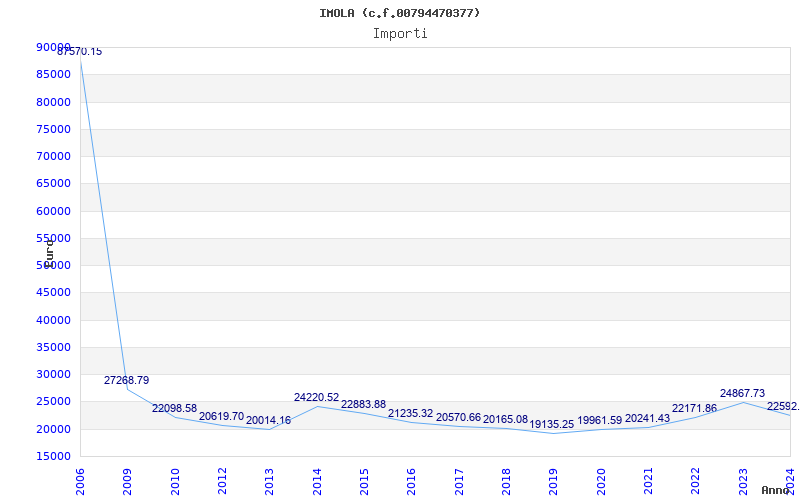Click the 35000 y-axis tick label

click(x=54, y=347)
